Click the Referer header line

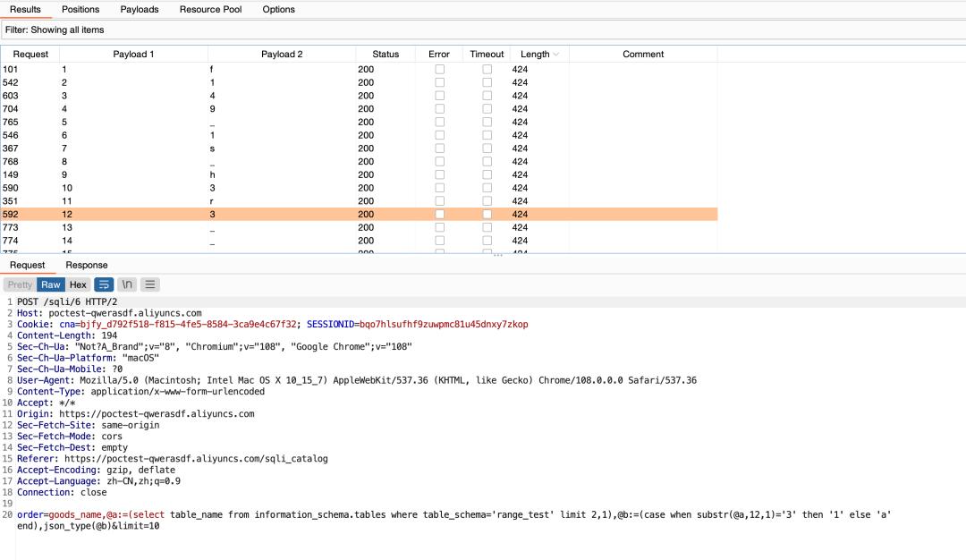[x=173, y=459]
